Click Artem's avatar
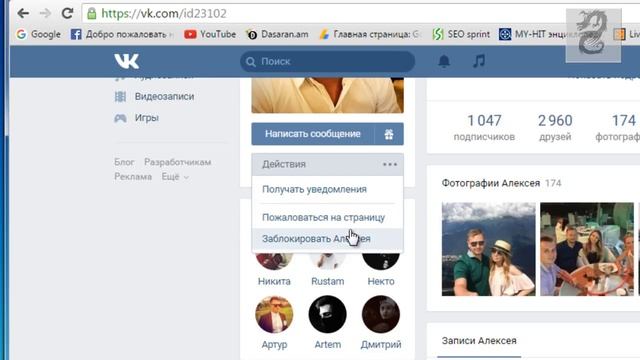This screenshot has height=360, width=640. 327,314
